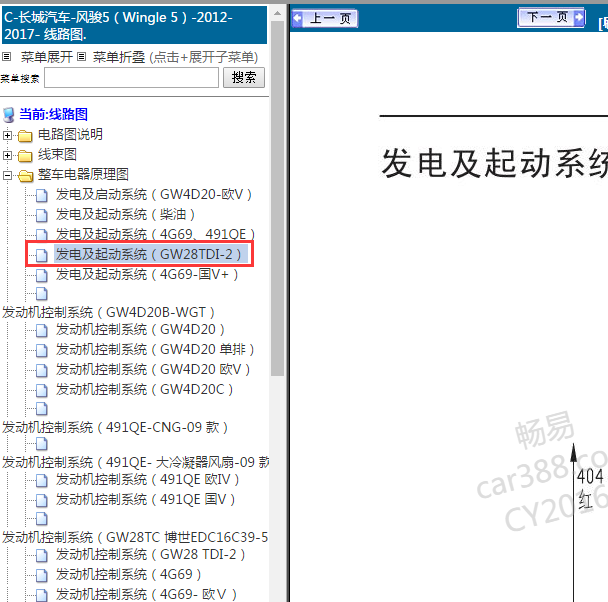Viewport: 608px width, 602px height.
Task: Click the 菜单折叠 small list icon
Action: (81, 57)
